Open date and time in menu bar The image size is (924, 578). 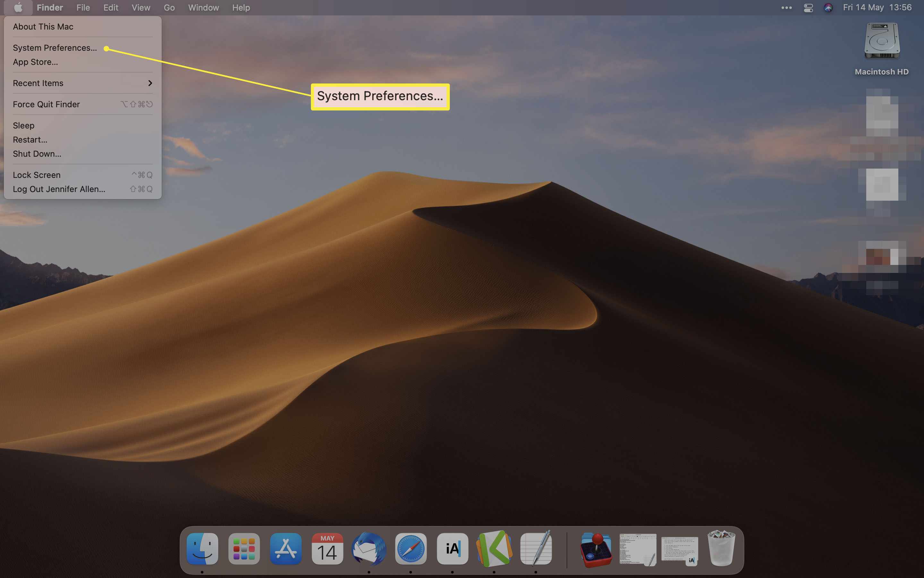point(877,8)
